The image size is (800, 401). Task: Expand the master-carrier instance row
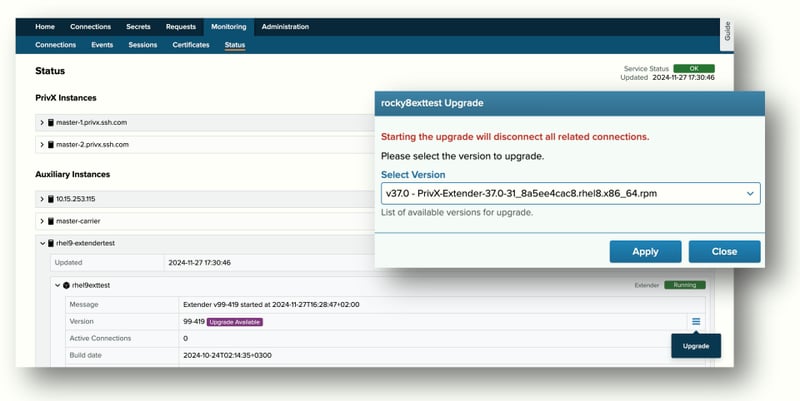[42, 221]
